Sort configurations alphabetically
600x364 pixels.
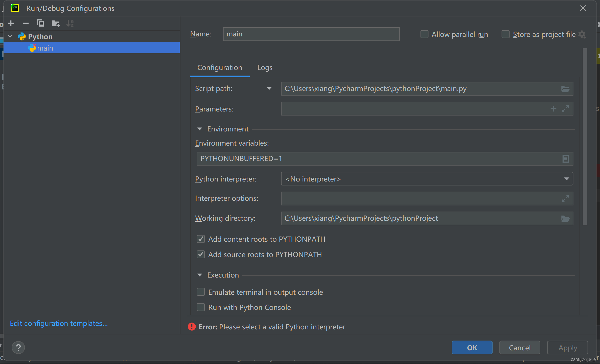coord(70,23)
